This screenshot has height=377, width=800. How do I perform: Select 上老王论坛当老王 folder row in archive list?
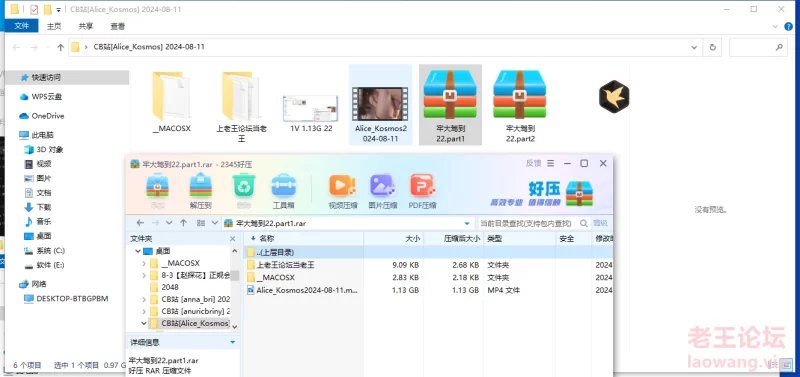click(x=428, y=265)
